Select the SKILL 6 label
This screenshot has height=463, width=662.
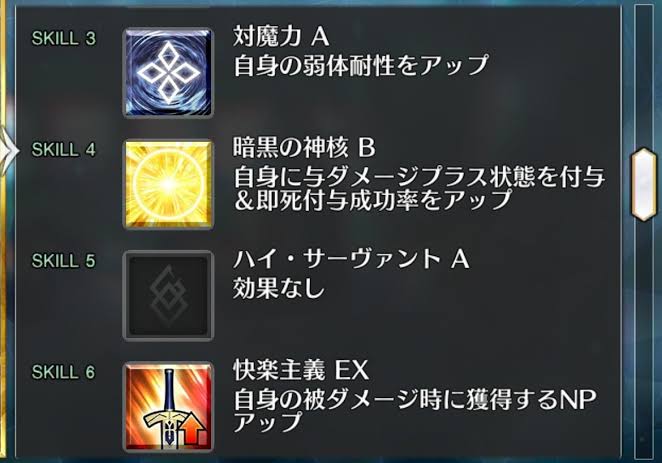(64, 372)
